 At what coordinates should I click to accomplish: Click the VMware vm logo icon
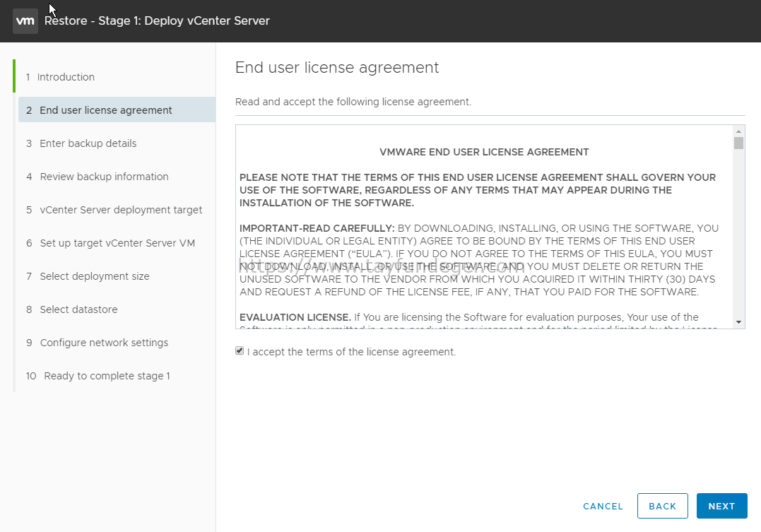(x=25, y=21)
